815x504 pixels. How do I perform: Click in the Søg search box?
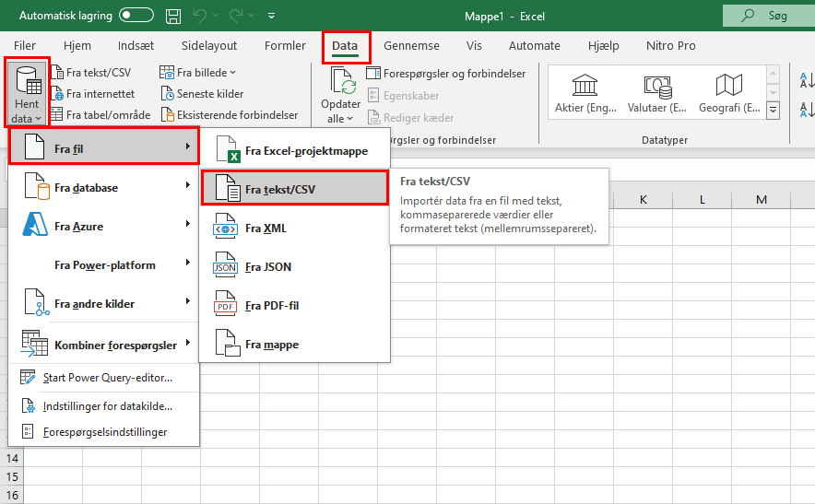coord(769,16)
